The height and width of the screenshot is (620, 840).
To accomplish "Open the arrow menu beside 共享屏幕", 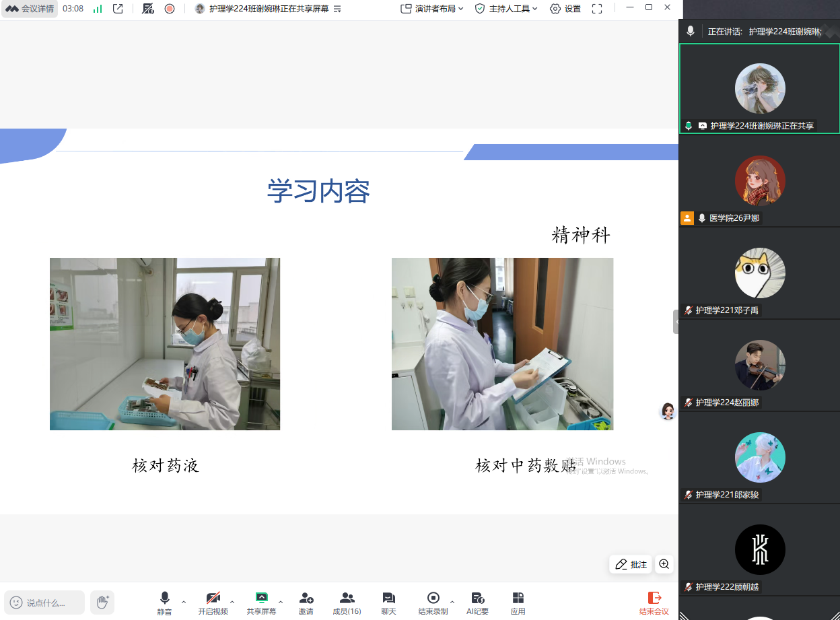I will 281,602.
